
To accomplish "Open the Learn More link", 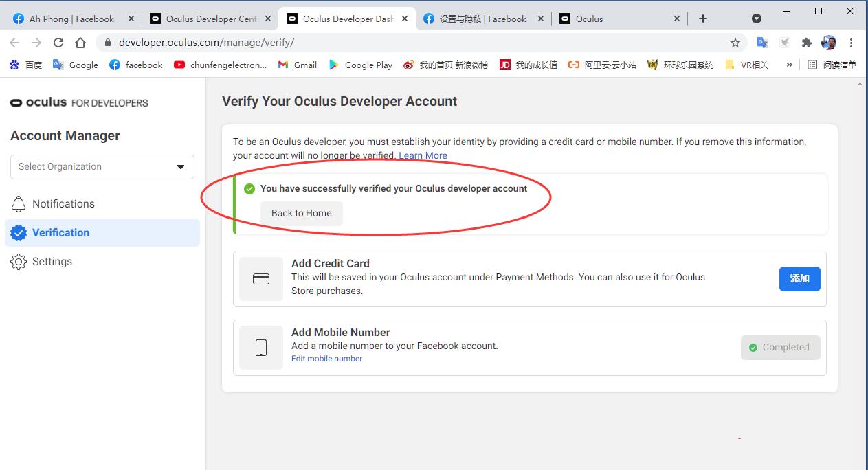I will click(423, 155).
